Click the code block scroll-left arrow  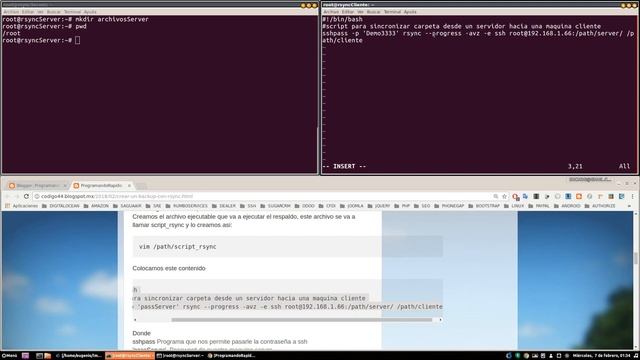tap(136, 320)
